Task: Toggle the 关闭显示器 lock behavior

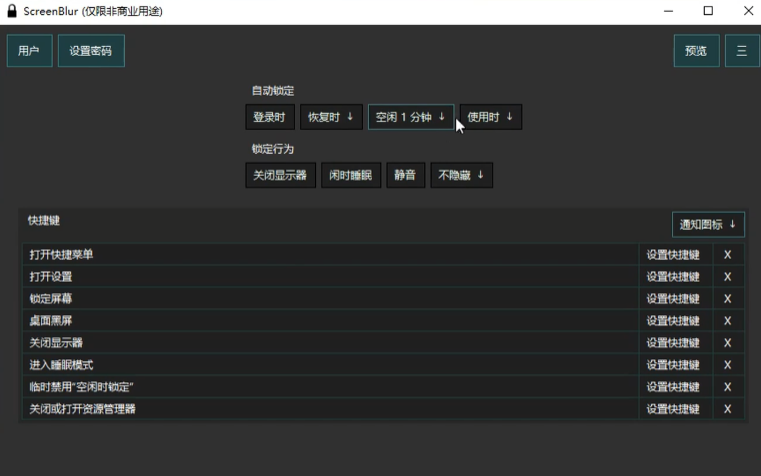Action: (x=280, y=175)
